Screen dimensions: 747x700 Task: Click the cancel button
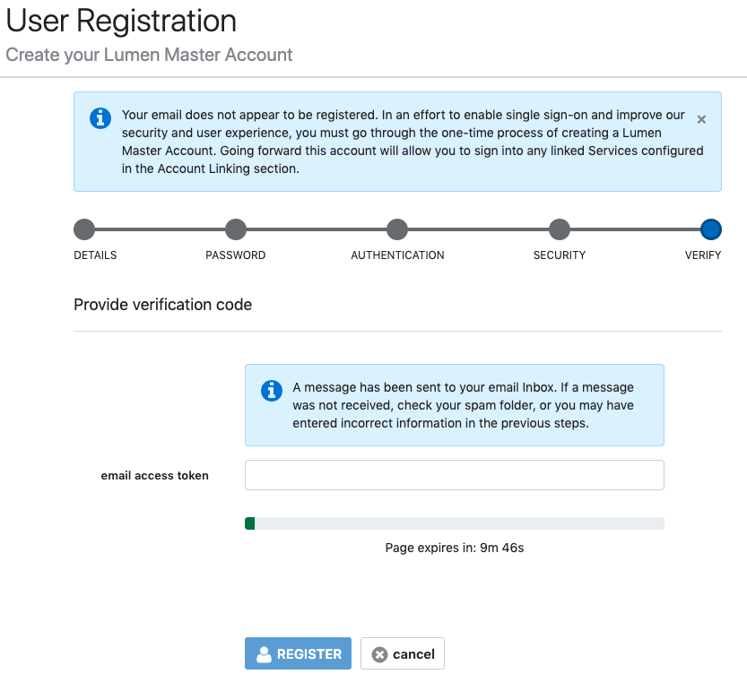pos(403,653)
